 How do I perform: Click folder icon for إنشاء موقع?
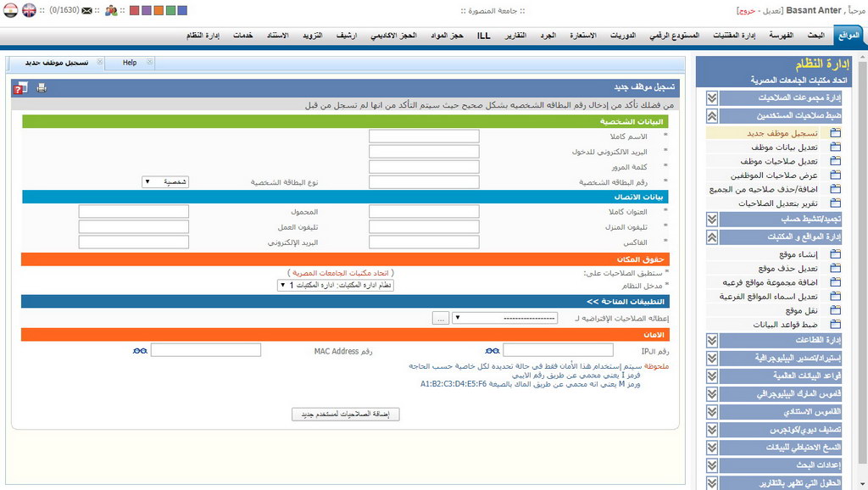pyautogui.click(x=835, y=254)
